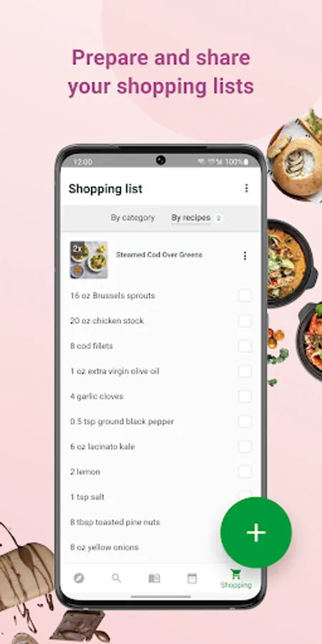Tap the green plus add button
The image size is (322, 644).
tap(256, 532)
